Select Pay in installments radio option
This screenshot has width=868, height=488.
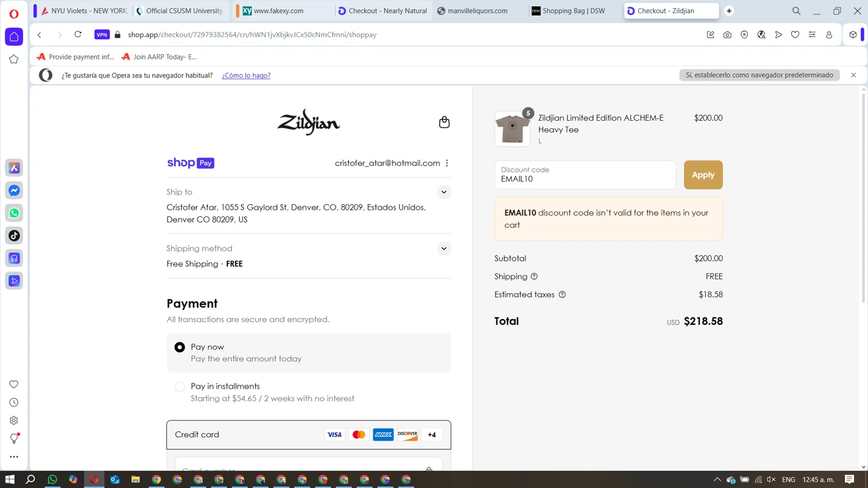coord(179,386)
